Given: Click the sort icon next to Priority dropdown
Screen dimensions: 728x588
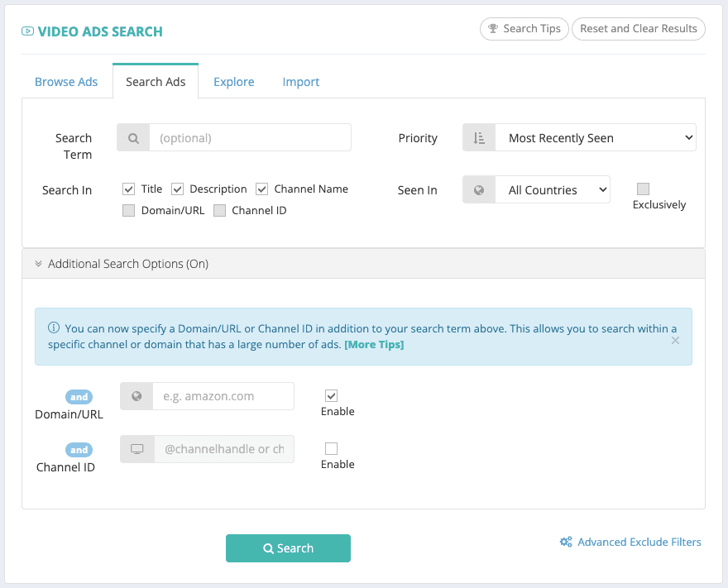Looking at the screenshot, I should pyautogui.click(x=479, y=137).
